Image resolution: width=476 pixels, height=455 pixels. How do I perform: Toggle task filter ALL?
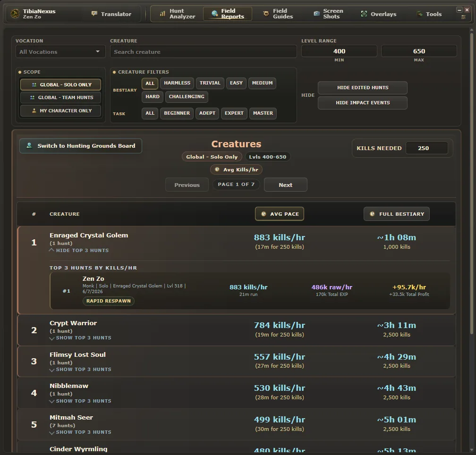(x=150, y=113)
